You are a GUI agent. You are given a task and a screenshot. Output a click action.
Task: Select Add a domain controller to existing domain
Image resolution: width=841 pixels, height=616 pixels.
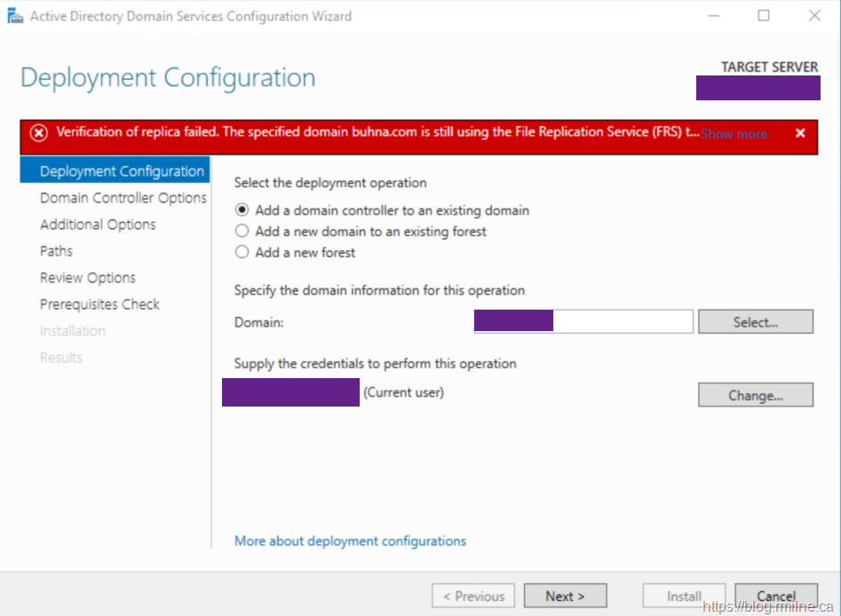click(x=241, y=210)
